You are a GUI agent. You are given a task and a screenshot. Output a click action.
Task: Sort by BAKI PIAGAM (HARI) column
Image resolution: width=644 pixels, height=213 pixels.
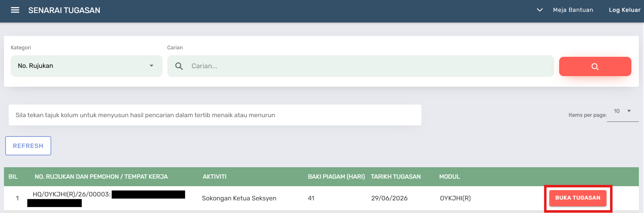[336, 177]
